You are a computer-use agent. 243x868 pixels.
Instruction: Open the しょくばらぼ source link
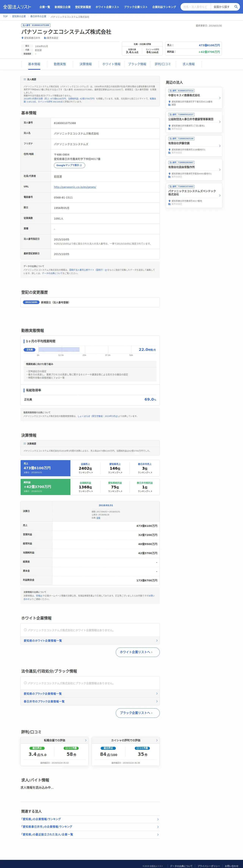[x=98, y=416]
